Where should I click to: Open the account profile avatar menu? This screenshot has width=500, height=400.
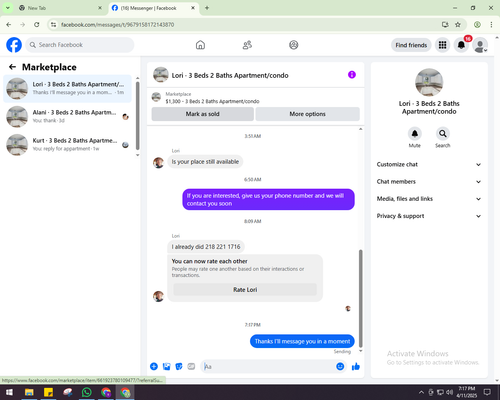coord(480,45)
